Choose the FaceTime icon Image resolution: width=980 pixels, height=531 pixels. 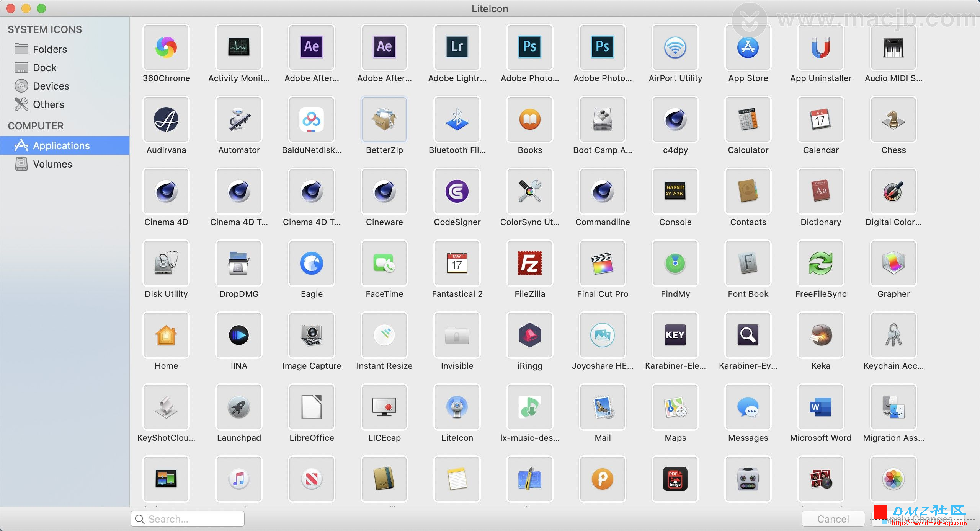tap(384, 263)
